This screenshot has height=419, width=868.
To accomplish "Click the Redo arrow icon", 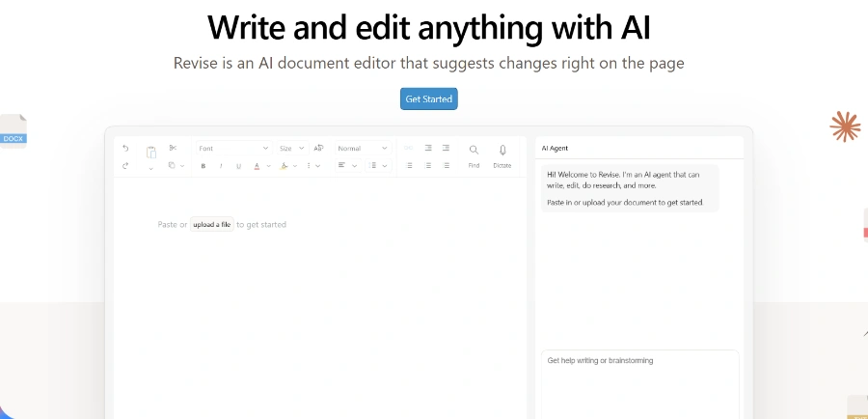I will pos(125,166).
